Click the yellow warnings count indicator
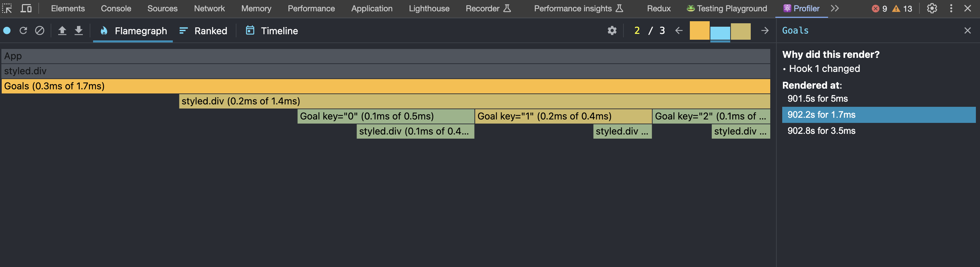The height and width of the screenshot is (267, 980). [902, 9]
